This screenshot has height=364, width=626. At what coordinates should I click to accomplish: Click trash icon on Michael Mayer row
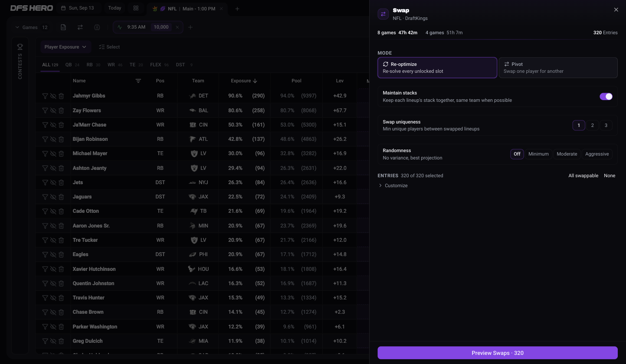61,153
